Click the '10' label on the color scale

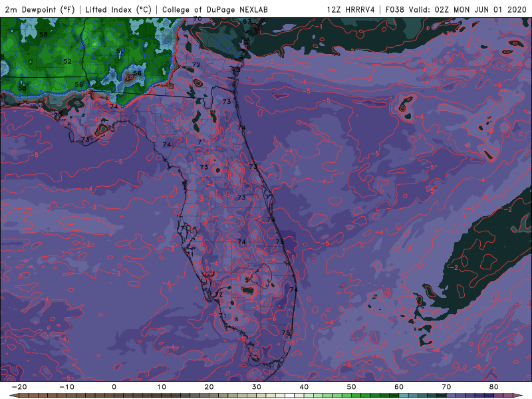point(162,387)
